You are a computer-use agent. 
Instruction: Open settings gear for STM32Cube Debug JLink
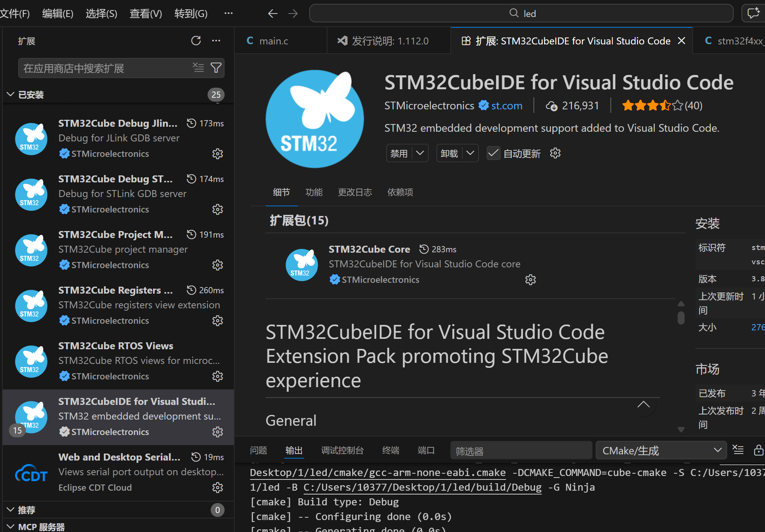pyautogui.click(x=218, y=154)
